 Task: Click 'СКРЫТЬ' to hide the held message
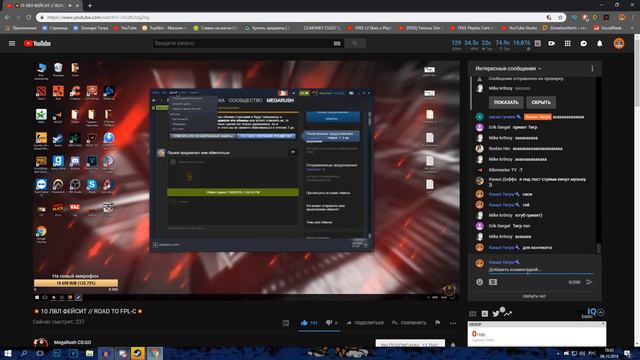pyautogui.click(x=541, y=102)
